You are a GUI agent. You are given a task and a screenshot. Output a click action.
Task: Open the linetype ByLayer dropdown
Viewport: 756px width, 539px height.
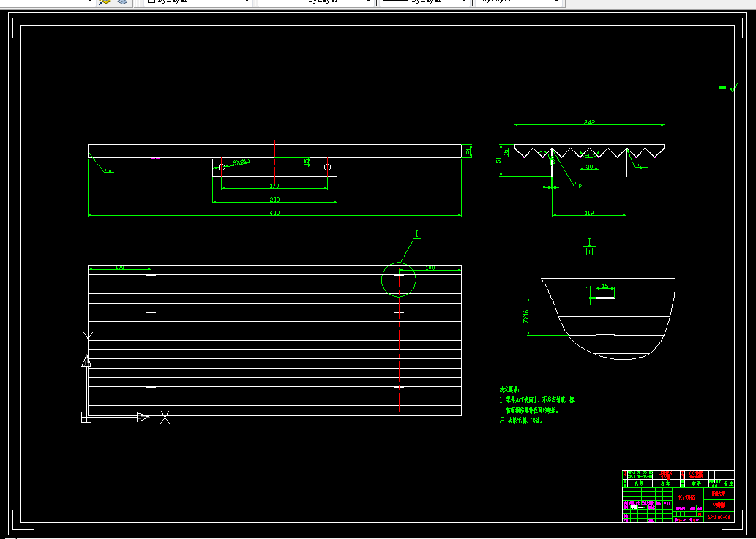point(316,2)
